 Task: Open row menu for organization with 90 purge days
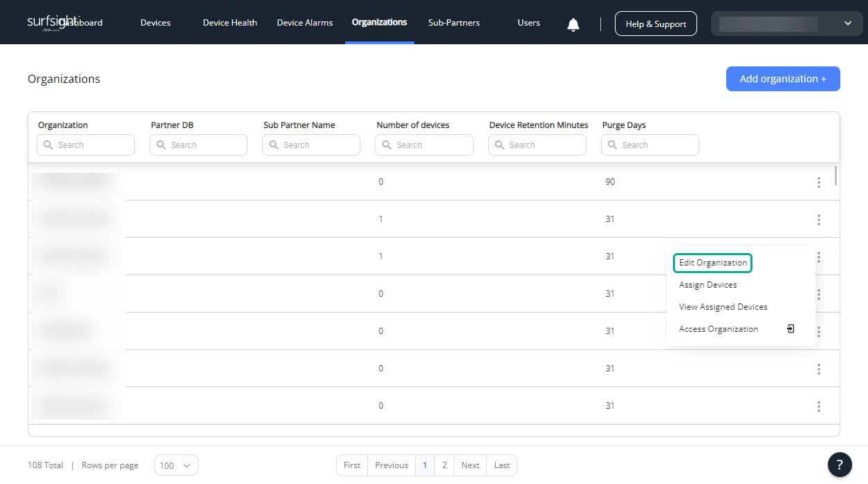tap(818, 182)
